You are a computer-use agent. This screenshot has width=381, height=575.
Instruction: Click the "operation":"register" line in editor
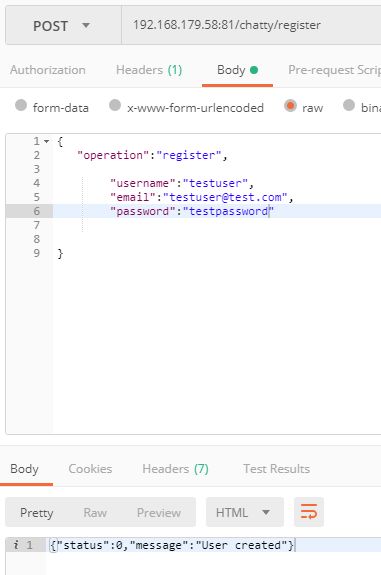(153, 155)
